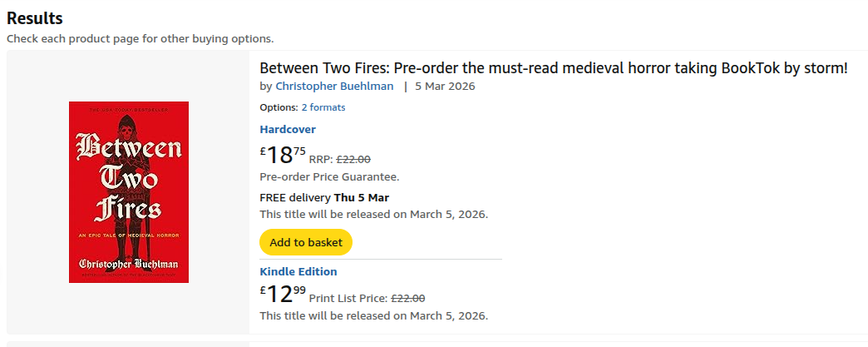Screen dimensions: 868x347
Task: Click the Results heading
Action: pyautogui.click(x=35, y=18)
